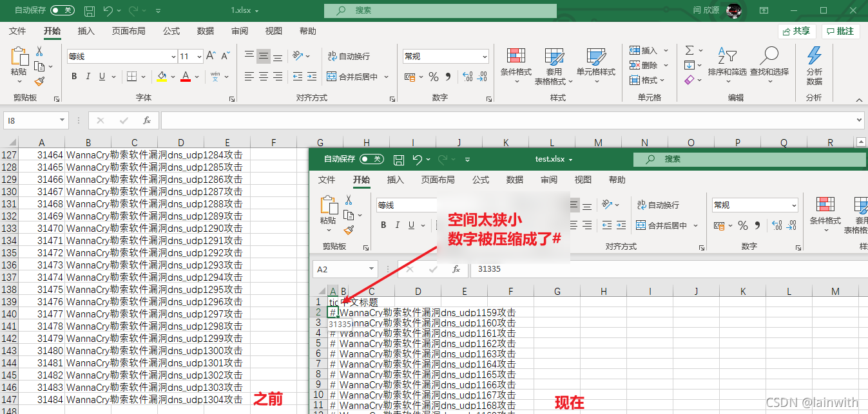The width and height of the screenshot is (868, 414).
Task: Click Delete cells 删除 in 1.xlsx ribbon
Action: (649, 65)
